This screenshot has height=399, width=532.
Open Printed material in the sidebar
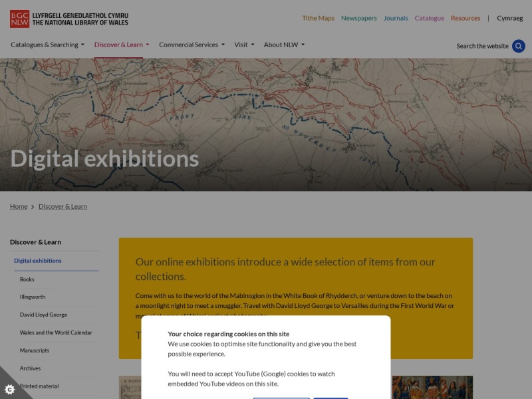[39, 386]
